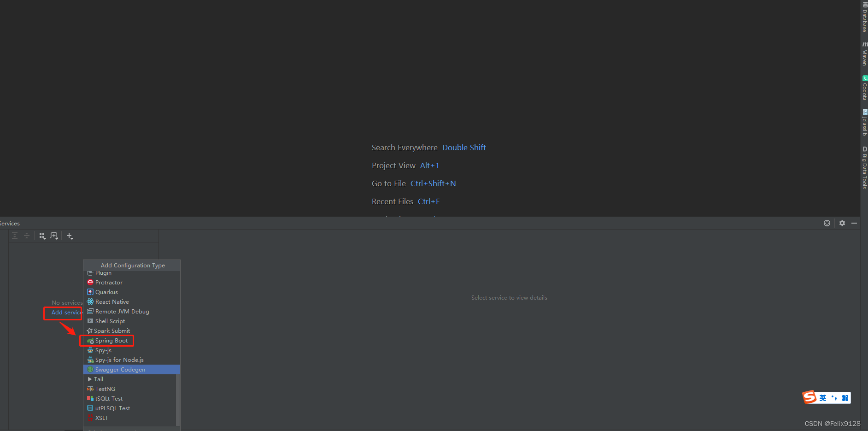Select Protractor configuration type
Viewport: 868px width, 431px height.
131,282
